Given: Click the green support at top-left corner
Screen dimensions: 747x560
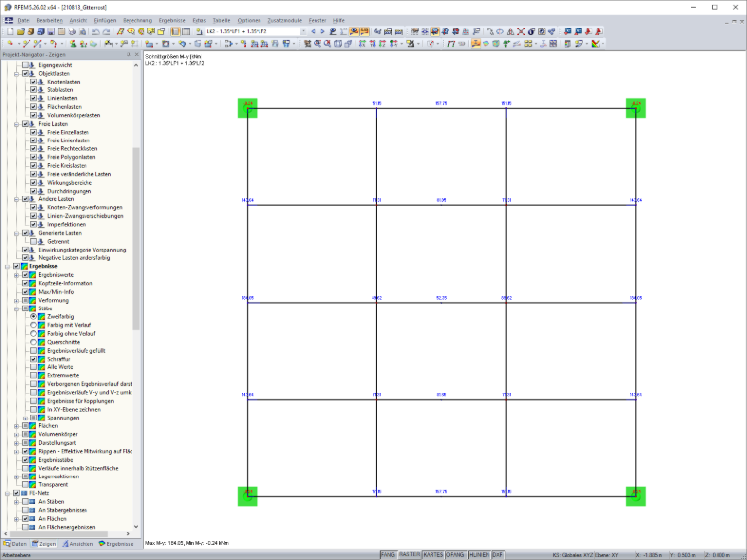Looking at the screenshot, I should (x=248, y=108).
